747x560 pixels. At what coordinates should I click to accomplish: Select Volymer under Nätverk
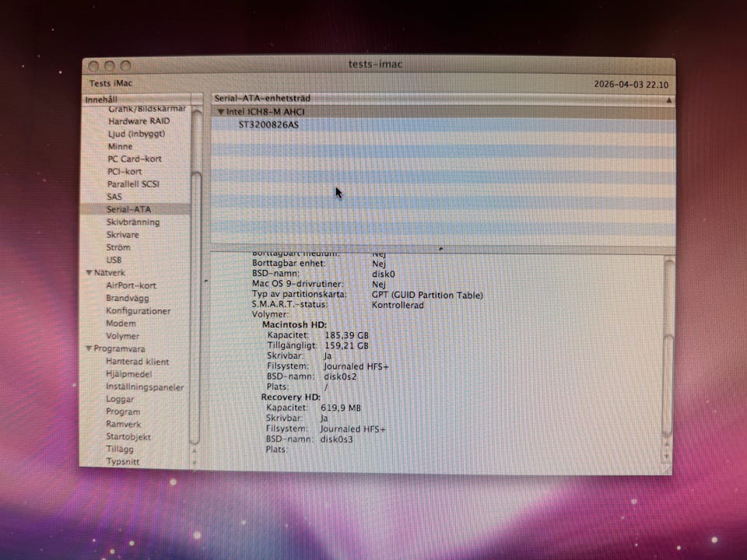[x=123, y=336]
